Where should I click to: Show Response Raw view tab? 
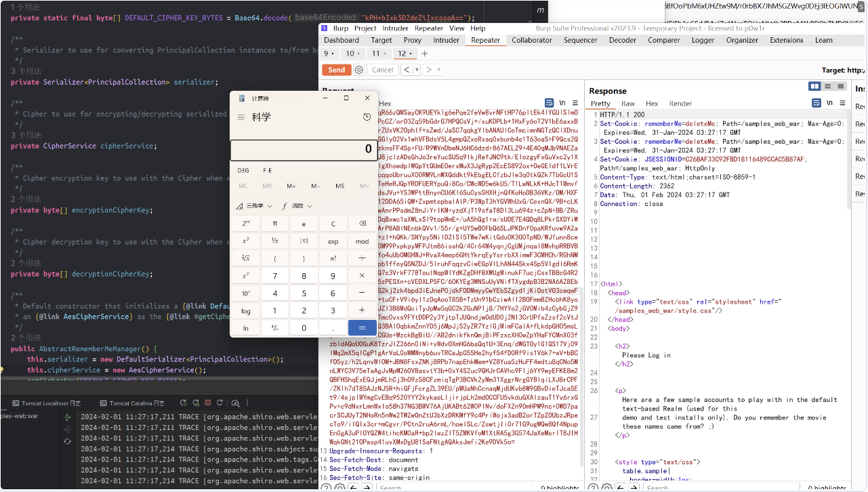(x=628, y=104)
